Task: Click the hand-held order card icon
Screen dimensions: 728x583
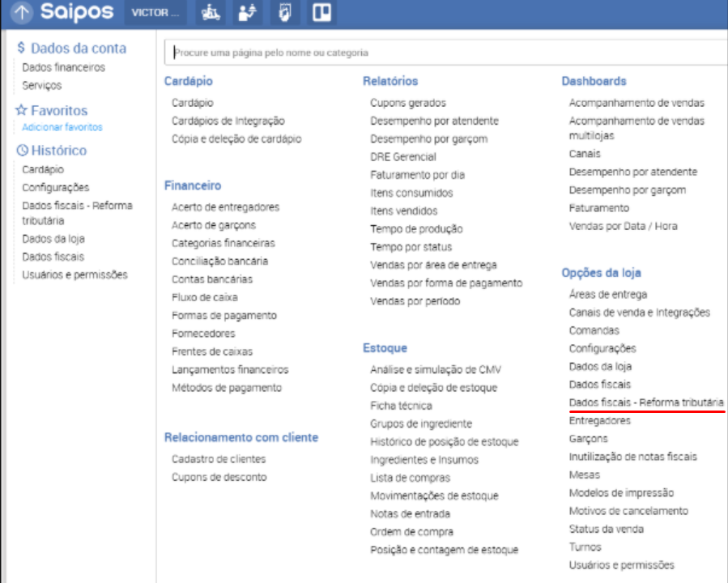Action: coord(284,13)
